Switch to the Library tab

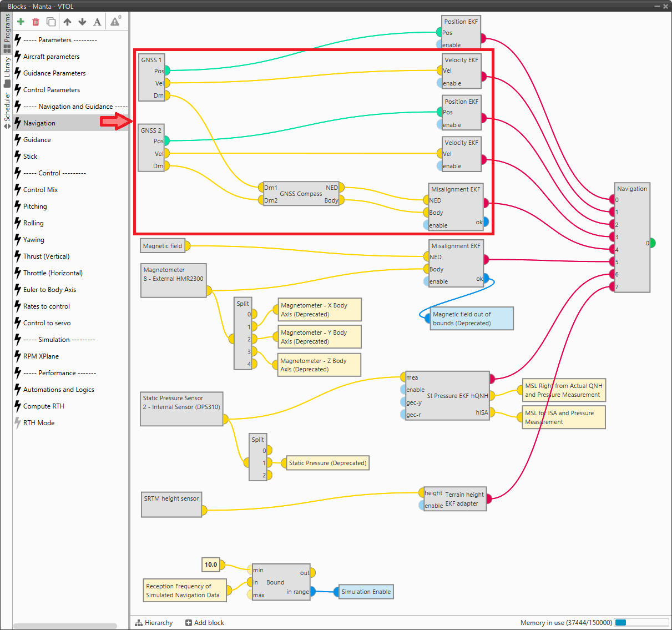(7, 70)
